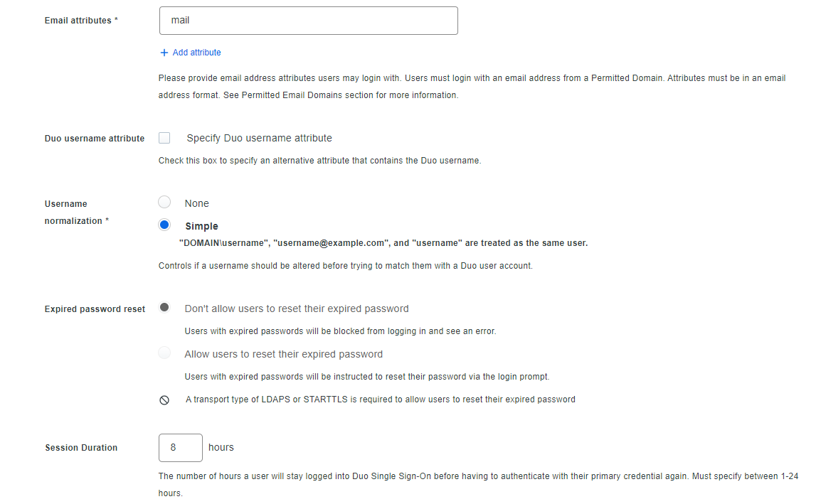Click the bold Simple option label
The height and width of the screenshot is (504, 821).
201,226
